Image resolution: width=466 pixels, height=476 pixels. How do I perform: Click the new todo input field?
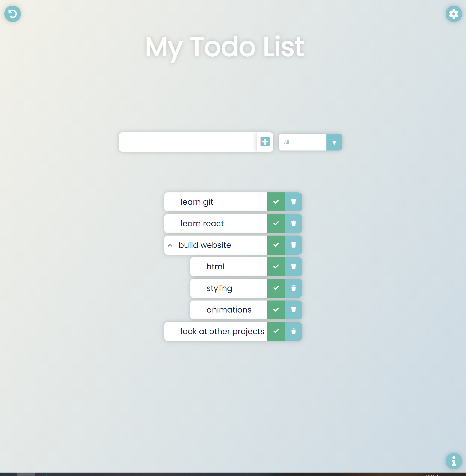tap(189, 142)
